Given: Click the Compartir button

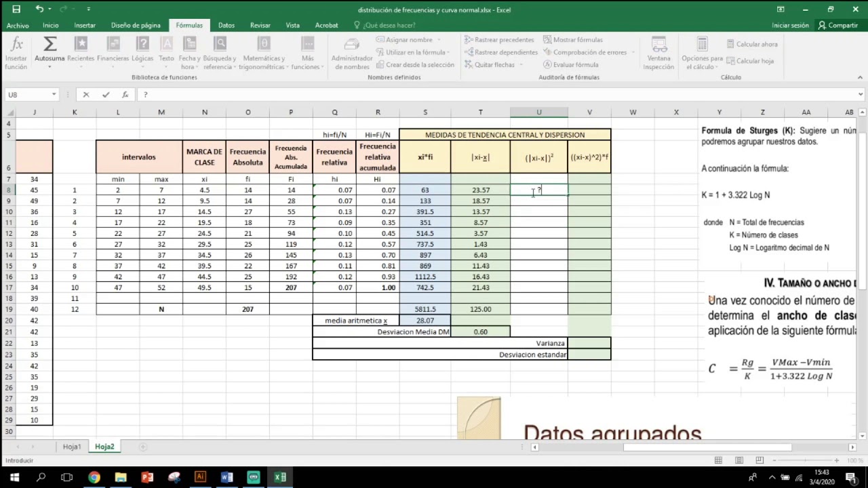Looking at the screenshot, I should 838,25.
